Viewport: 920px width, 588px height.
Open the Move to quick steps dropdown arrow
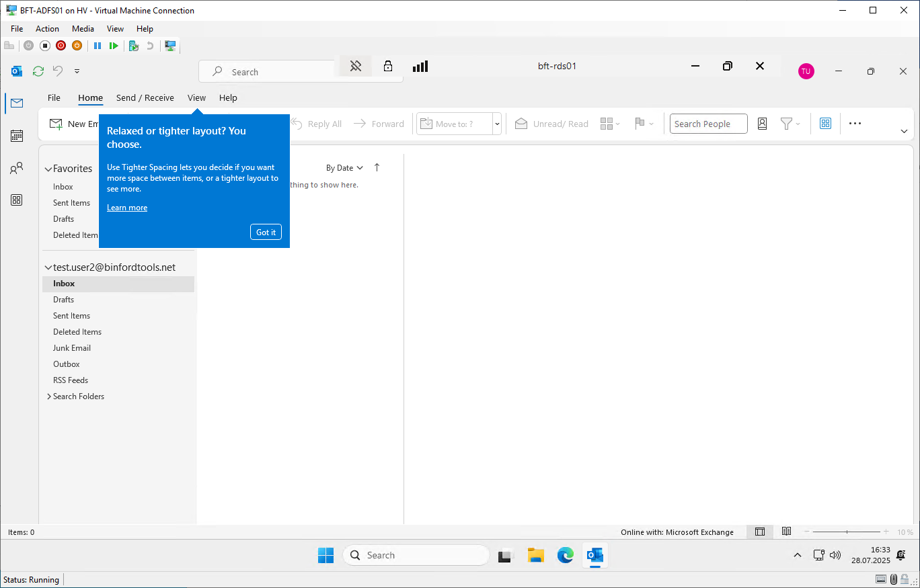497,124
